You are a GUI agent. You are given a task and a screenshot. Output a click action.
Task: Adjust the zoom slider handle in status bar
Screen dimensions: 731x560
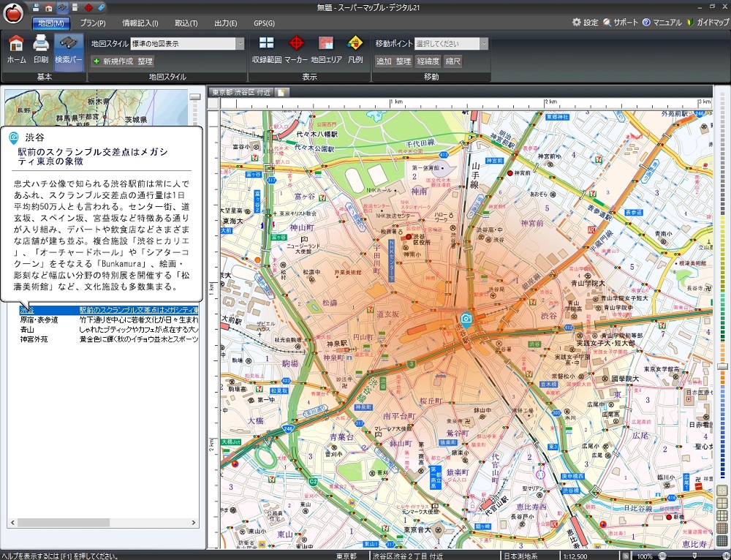point(694,556)
